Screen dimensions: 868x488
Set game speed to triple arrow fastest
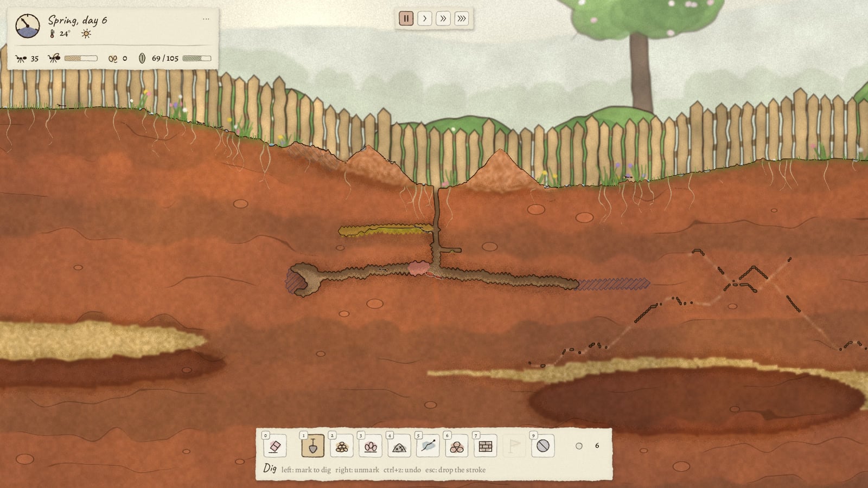coord(462,18)
